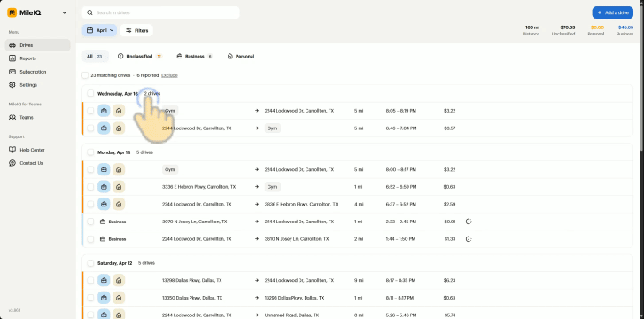This screenshot has width=644, height=319.
Task: Select all drives on Wednesday, Apr 16
Action: tap(90, 93)
